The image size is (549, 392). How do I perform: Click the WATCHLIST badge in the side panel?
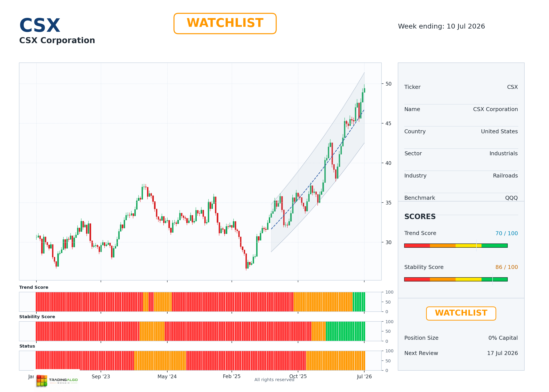[461, 313]
